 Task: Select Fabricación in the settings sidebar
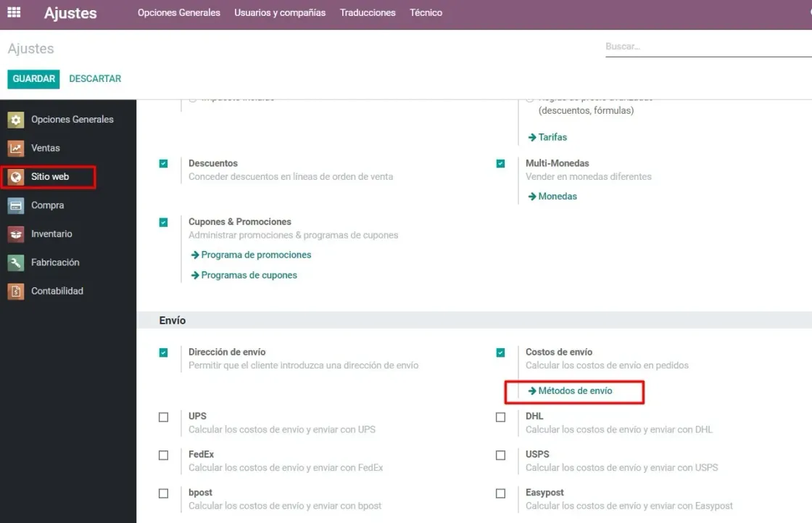(x=55, y=263)
